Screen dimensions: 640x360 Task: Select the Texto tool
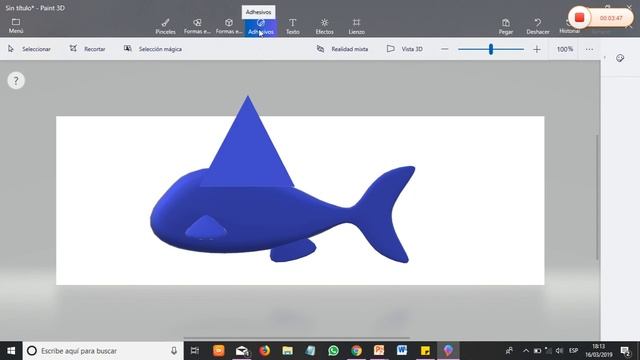pos(293,26)
